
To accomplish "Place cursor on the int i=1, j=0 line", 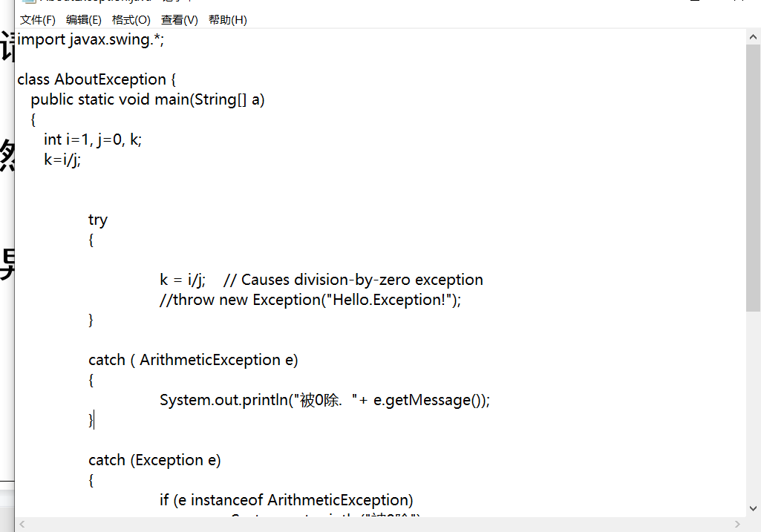I will (92, 139).
